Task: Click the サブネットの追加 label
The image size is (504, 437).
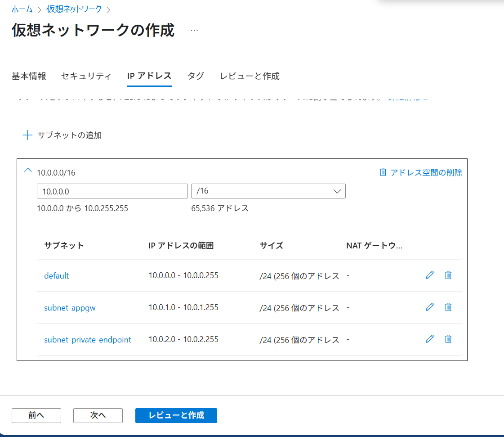Action: pyautogui.click(x=70, y=135)
